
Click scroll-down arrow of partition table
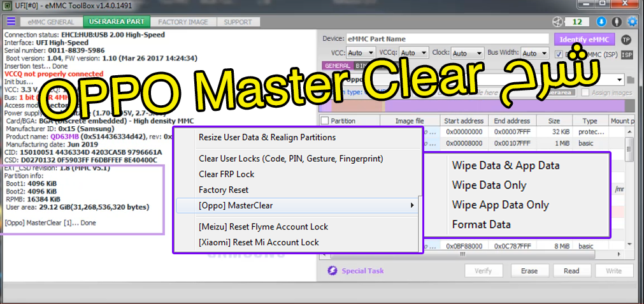(x=629, y=245)
